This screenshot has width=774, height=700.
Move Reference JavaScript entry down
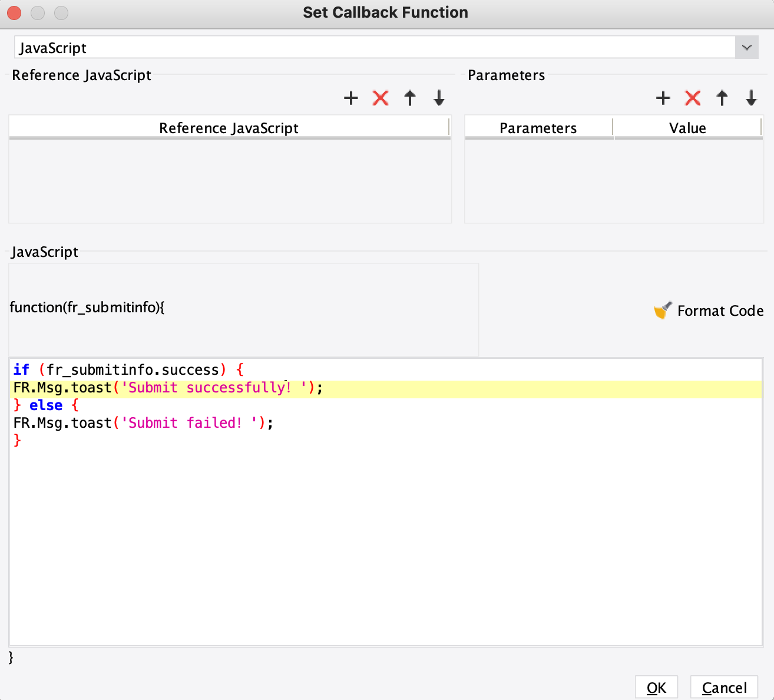tap(439, 98)
